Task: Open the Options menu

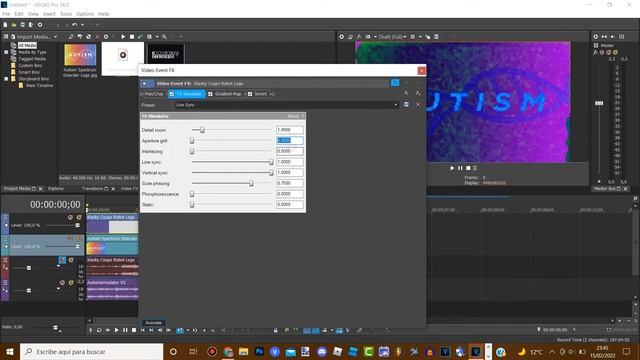Action: click(x=85, y=14)
